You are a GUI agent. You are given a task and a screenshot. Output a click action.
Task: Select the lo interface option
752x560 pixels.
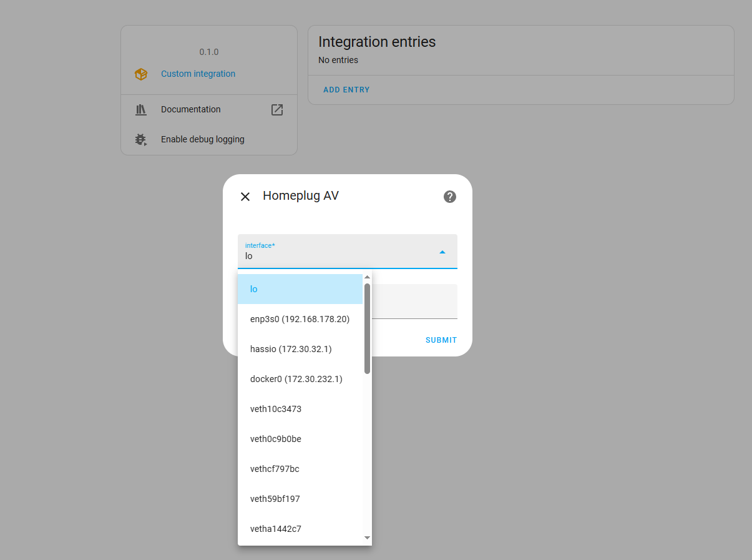tap(254, 288)
